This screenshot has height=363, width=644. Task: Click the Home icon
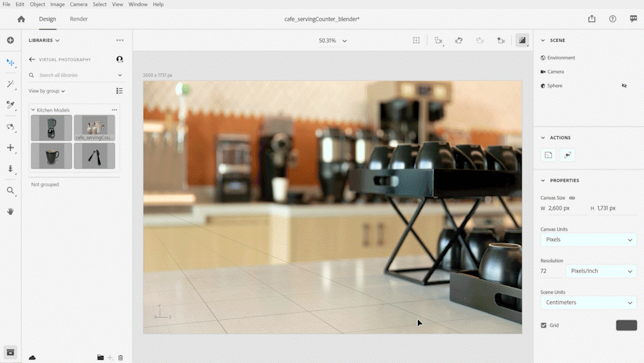tap(21, 19)
